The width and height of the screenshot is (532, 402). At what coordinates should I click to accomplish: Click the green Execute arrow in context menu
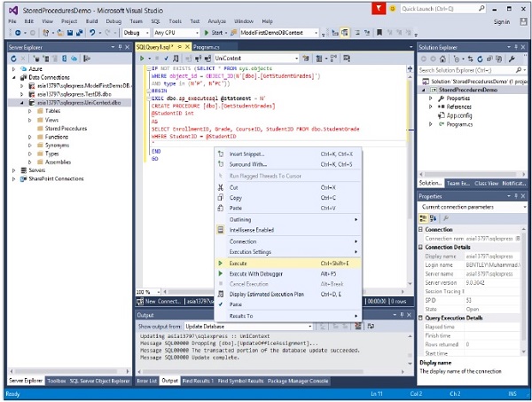pyautogui.click(x=222, y=263)
